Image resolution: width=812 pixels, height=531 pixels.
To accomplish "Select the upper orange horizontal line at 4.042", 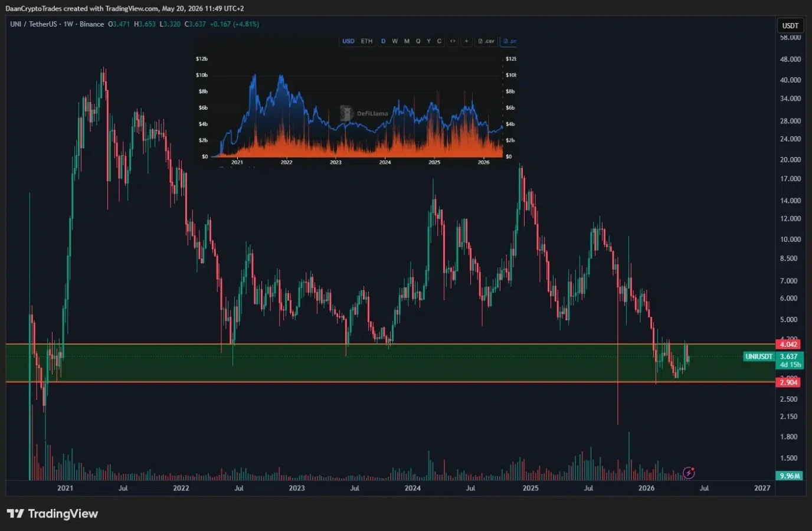I will (x=389, y=344).
